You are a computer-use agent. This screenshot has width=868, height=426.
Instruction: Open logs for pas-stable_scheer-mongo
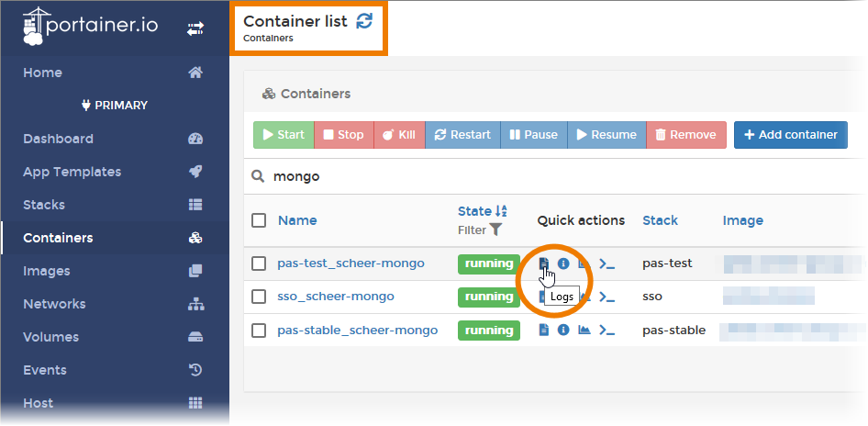[544, 331]
